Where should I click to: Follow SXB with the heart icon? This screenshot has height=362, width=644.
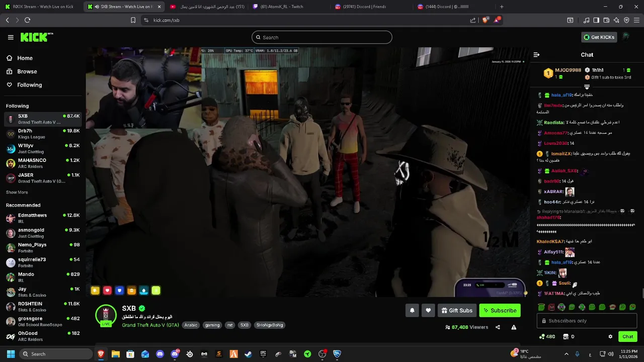(428, 311)
